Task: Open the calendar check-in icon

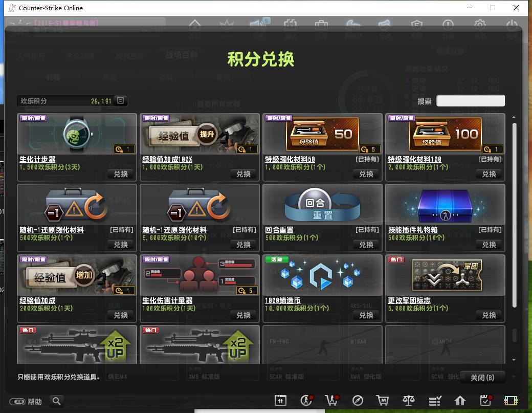Action: coord(486,401)
